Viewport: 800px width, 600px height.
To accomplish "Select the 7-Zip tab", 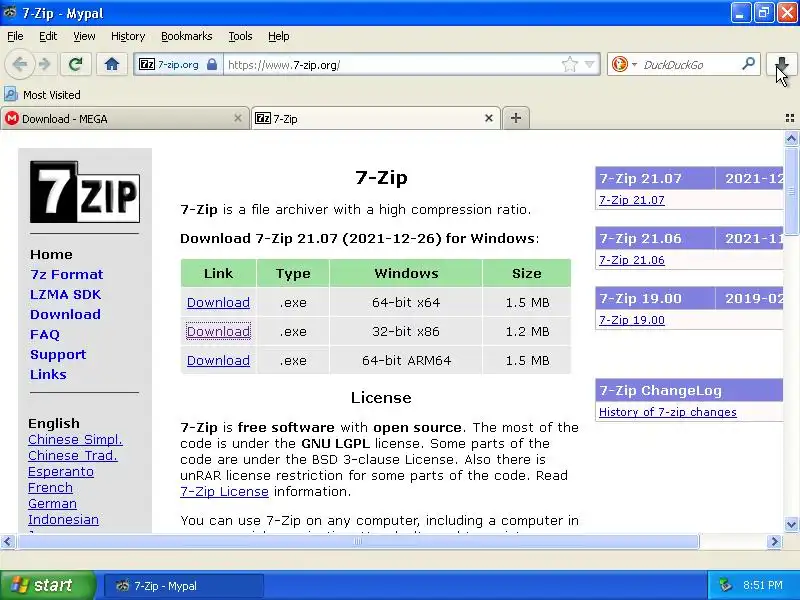I will click(376, 118).
